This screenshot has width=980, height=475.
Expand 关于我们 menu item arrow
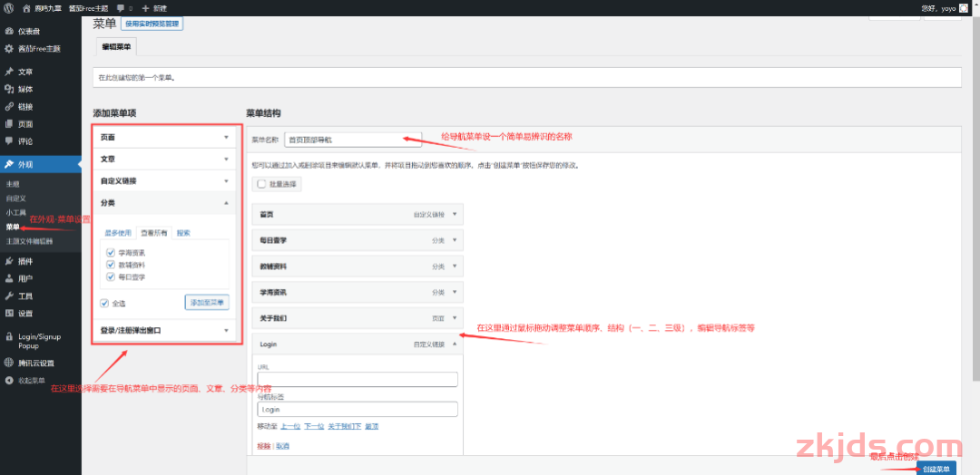(455, 317)
